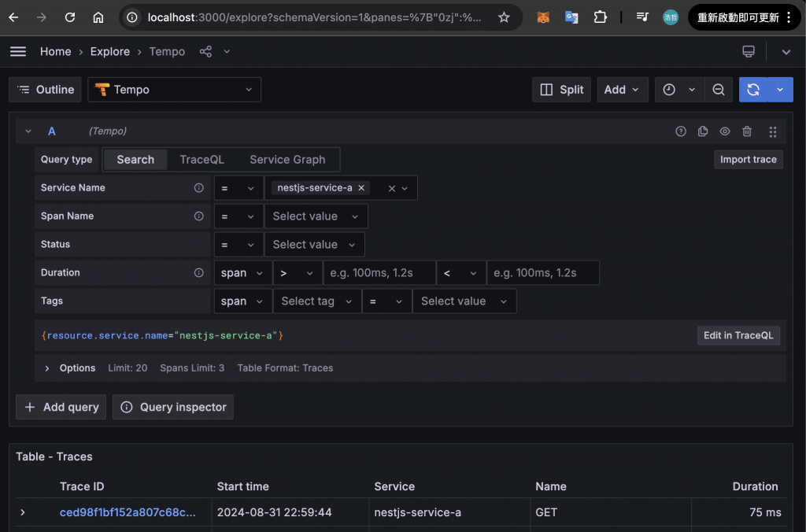806x532 pixels.
Task: Go back in browser history
Action: 14,17
